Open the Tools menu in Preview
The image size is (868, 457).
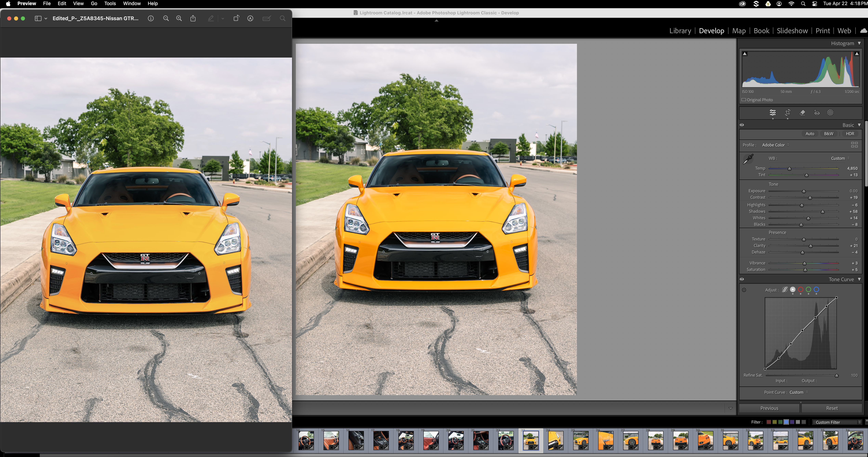pos(110,3)
